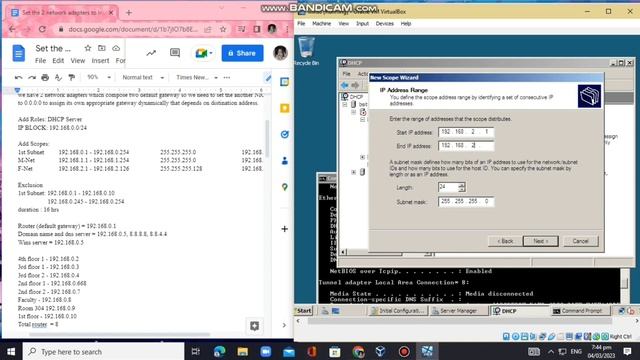Open the Times New font dropdown

tap(197, 77)
